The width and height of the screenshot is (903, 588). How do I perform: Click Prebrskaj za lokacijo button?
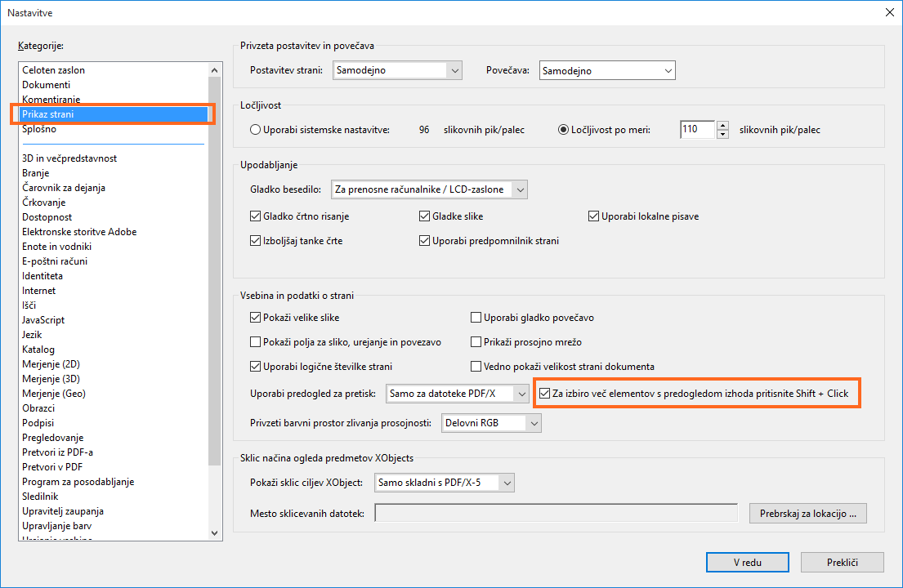point(808,513)
